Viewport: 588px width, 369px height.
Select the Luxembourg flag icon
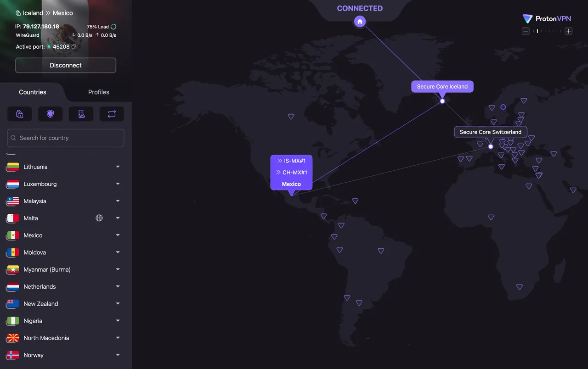click(x=13, y=184)
